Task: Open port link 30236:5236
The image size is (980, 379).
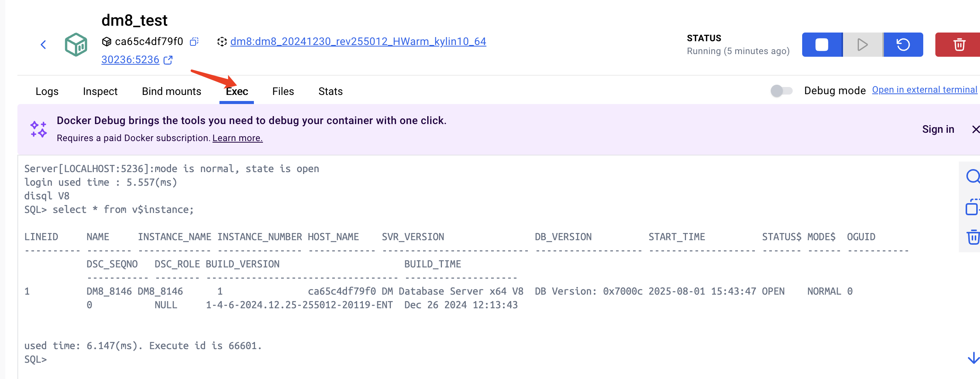Action: coord(130,60)
